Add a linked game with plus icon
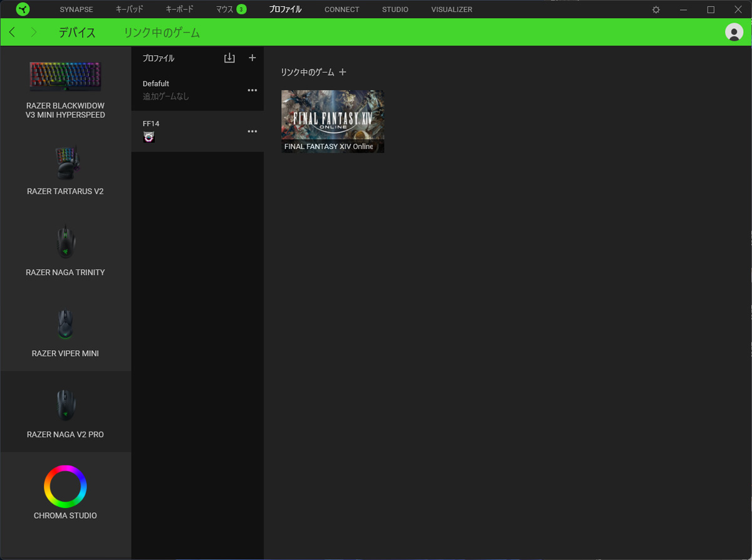Viewport: 752px width, 560px height. tap(342, 72)
